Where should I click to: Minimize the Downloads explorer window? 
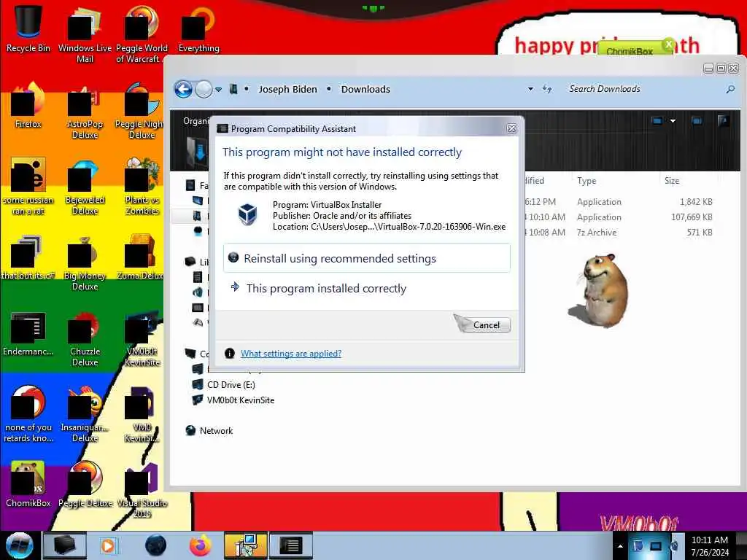pos(708,69)
